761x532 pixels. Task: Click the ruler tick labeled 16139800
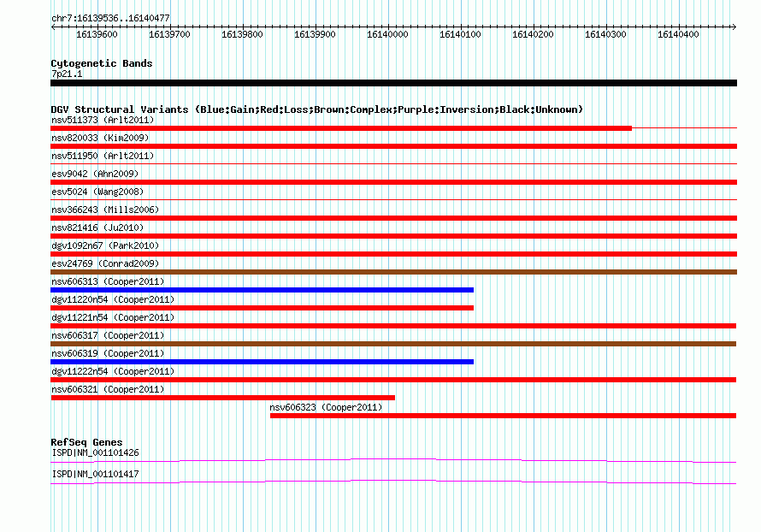click(x=242, y=34)
